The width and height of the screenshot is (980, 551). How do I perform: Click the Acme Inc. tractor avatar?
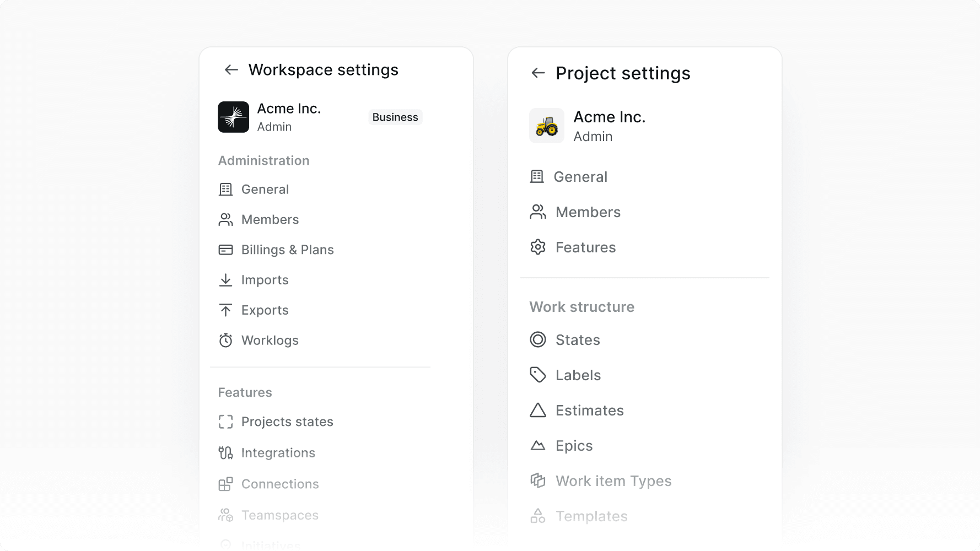pos(546,126)
